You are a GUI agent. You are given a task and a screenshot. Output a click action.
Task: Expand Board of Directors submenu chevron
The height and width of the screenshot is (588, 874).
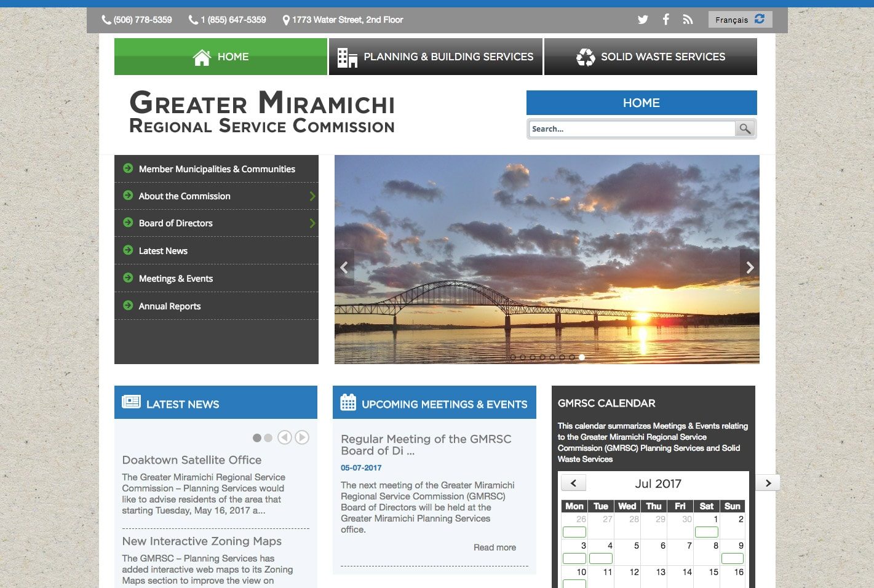click(312, 223)
